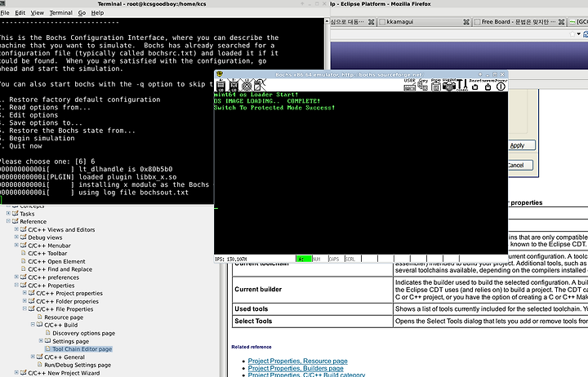Image resolution: width=588 pixels, height=377 pixels.
Task: Click Bochs Config tools icon
Action: pyautogui.click(x=461, y=85)
